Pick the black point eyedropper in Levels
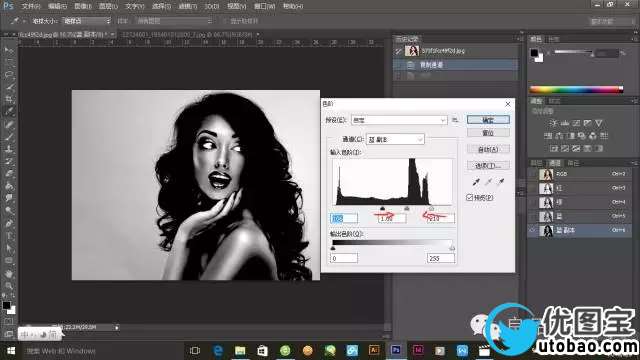 pyautogui.click(x=476, y=182)
